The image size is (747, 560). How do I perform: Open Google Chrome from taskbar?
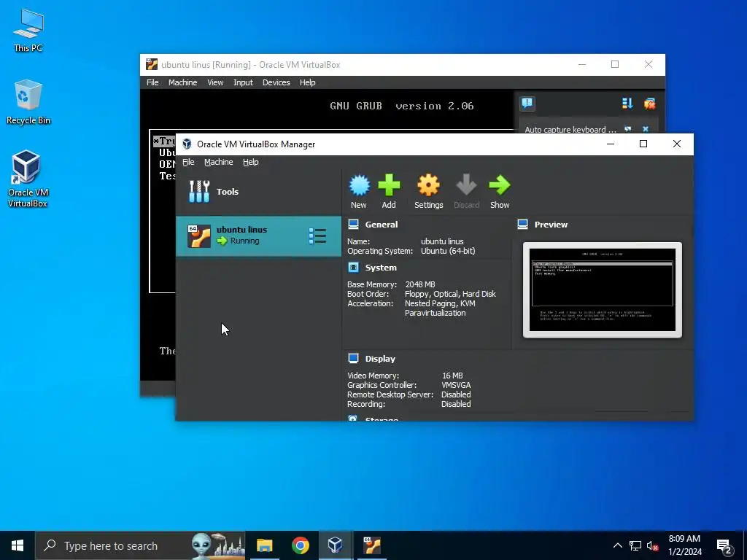pos(300,545)
